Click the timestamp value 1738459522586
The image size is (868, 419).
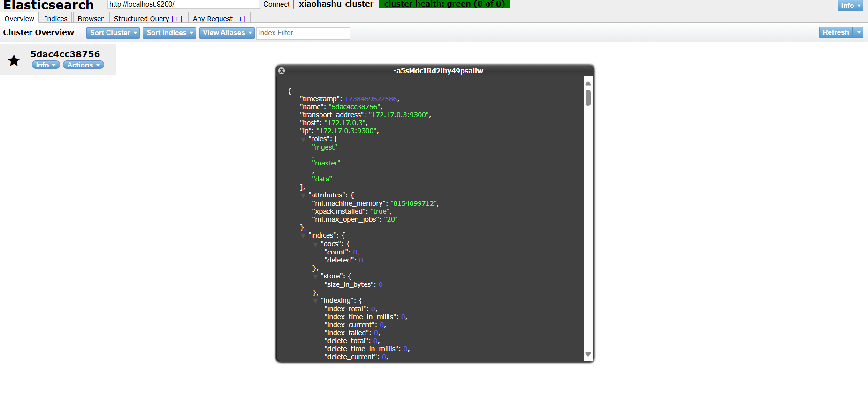(x=371, y=99)
